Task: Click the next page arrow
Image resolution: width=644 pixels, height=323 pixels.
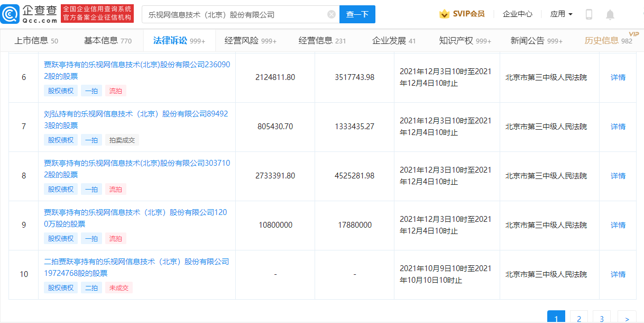Action: pos(627,318)
